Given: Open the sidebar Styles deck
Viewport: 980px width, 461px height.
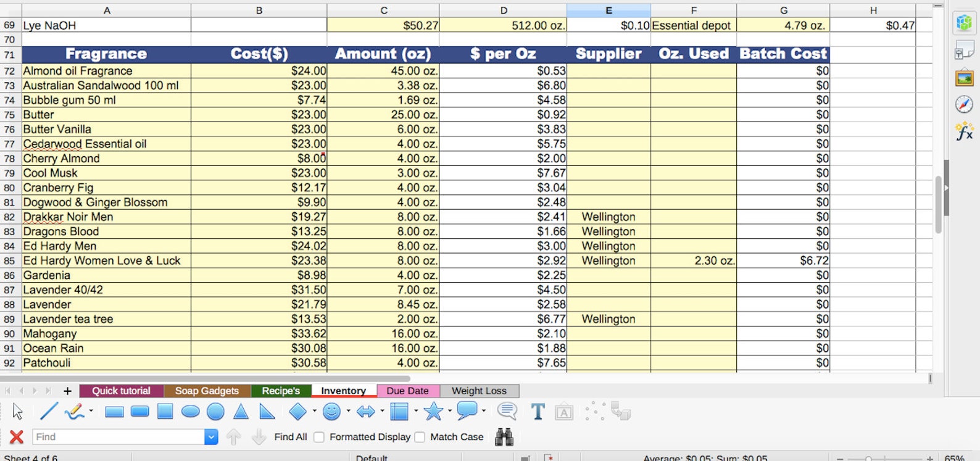Looking at the screenshot, I should click(964, 51).
